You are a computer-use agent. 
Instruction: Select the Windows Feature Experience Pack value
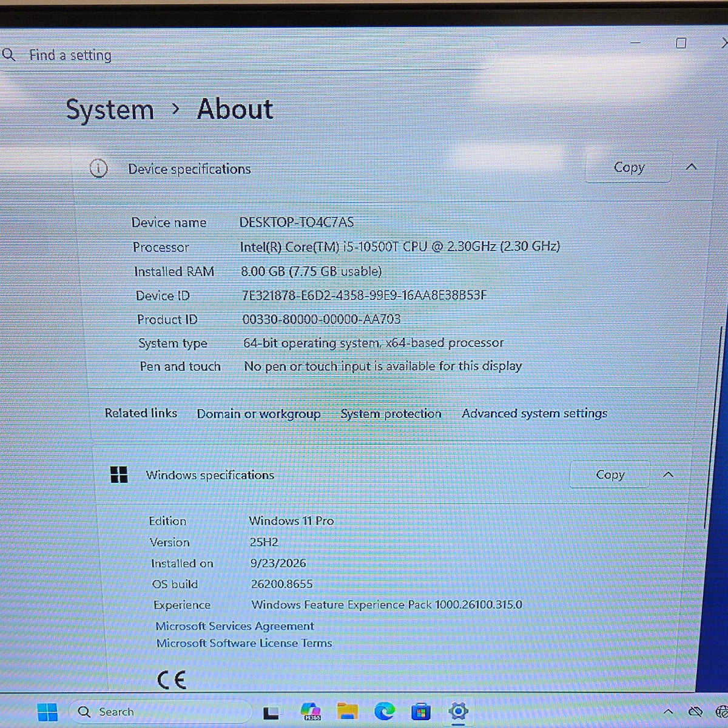[x=386, y=604]
